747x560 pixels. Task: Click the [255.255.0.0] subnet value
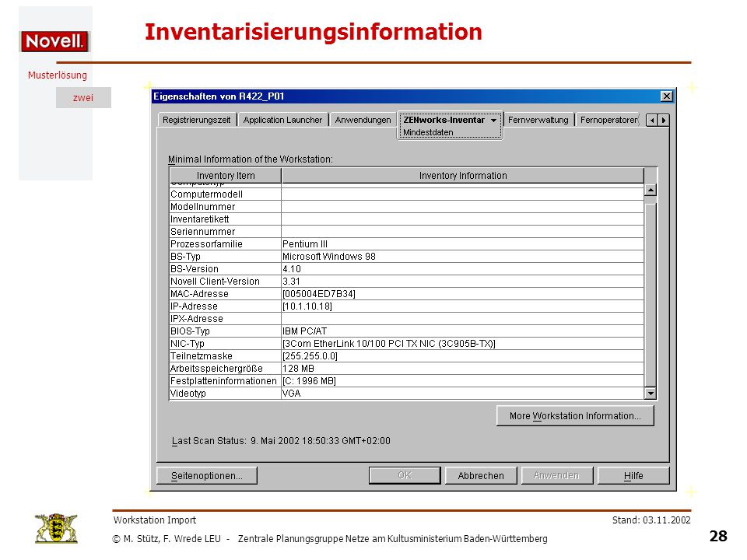coord(310,355)
